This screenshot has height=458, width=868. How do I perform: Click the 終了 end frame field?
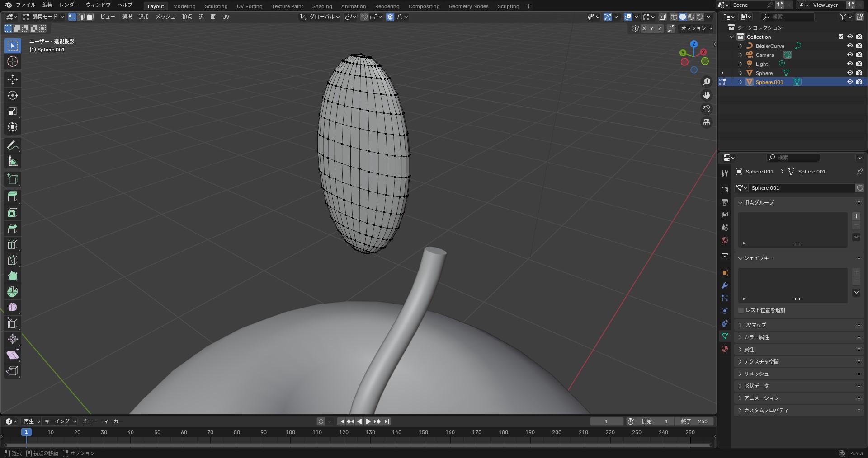coord(694,421)
